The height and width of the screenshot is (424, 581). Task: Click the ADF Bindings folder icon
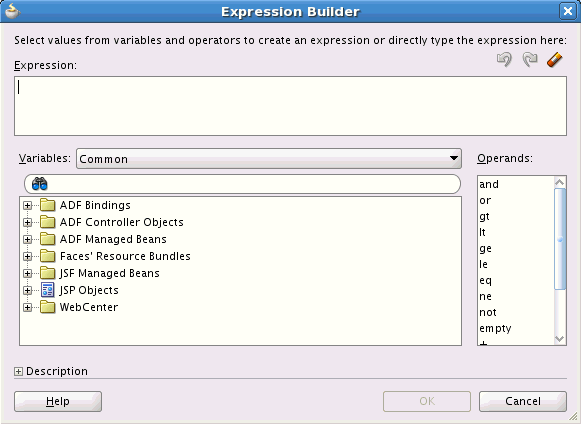pos(47,205)
